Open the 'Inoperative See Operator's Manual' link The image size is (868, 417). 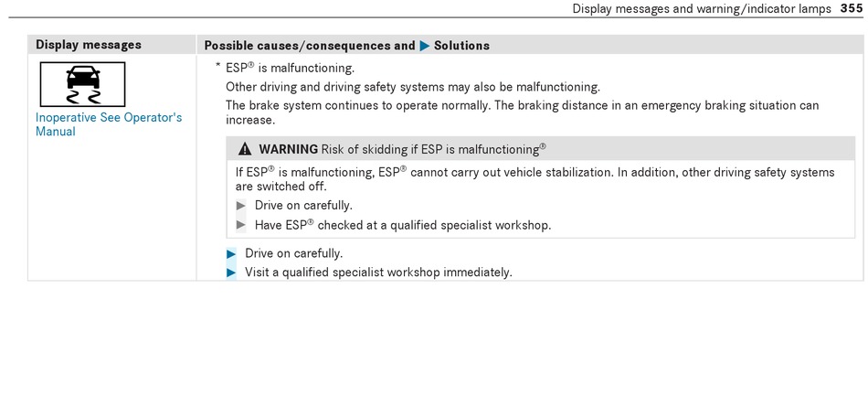point(109,124)
